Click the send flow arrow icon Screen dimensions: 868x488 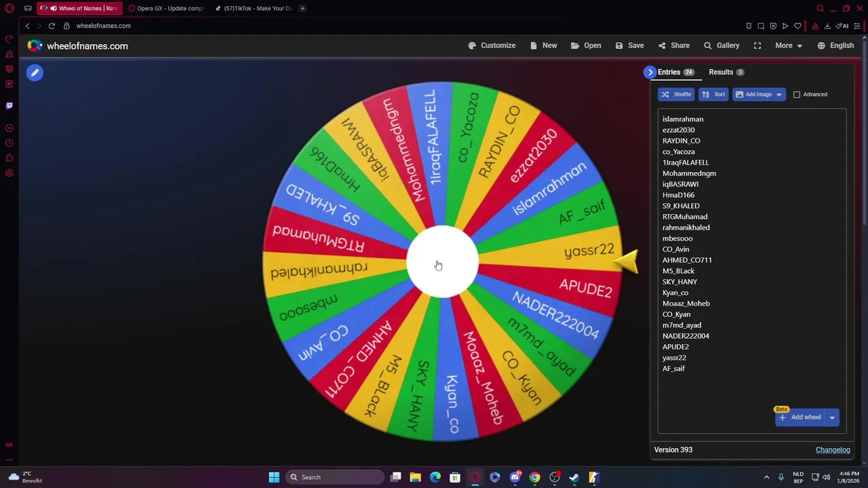click(x=785, y=26)
